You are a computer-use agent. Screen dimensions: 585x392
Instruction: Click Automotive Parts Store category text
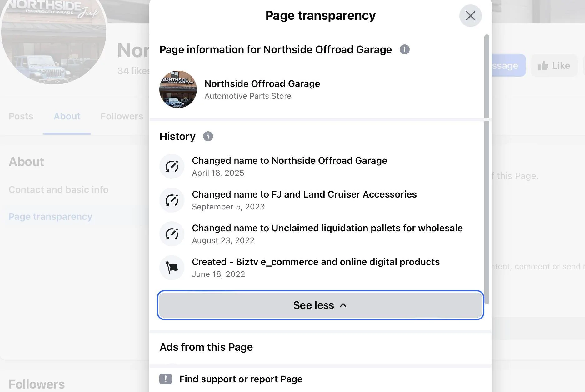point(248,96)
